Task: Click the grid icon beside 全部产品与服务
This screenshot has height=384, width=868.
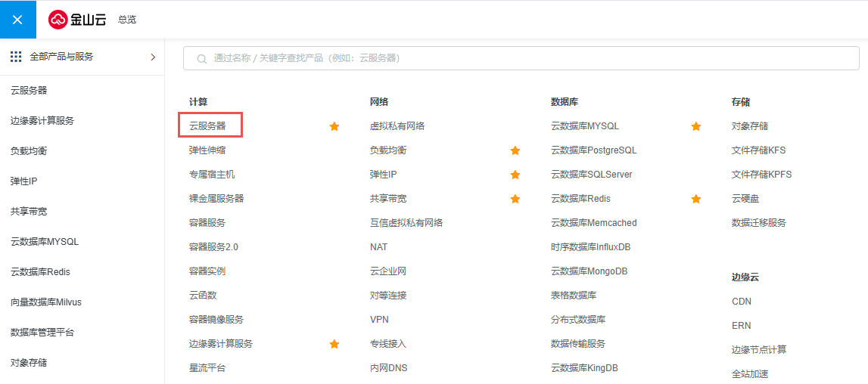Action: (x=16, y=57)
